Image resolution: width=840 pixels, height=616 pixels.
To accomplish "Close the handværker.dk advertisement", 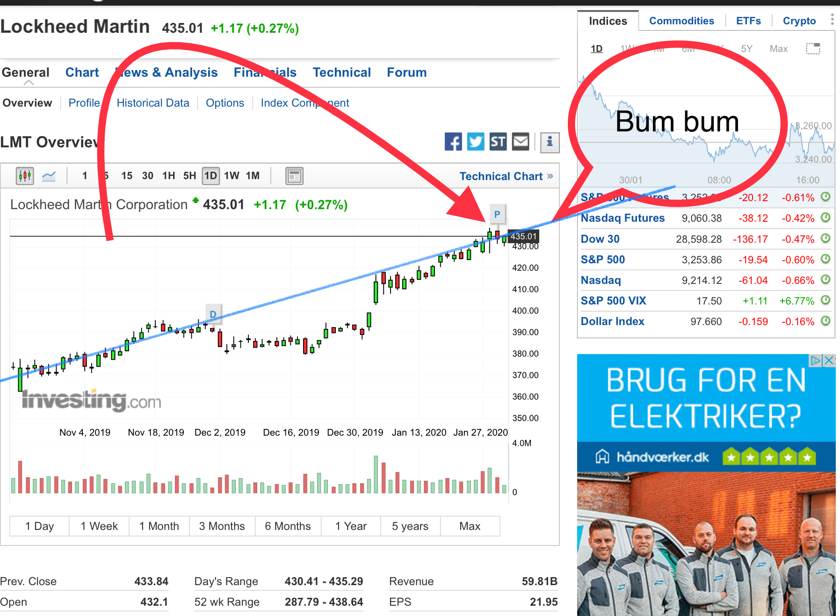I will coord(830,360).
